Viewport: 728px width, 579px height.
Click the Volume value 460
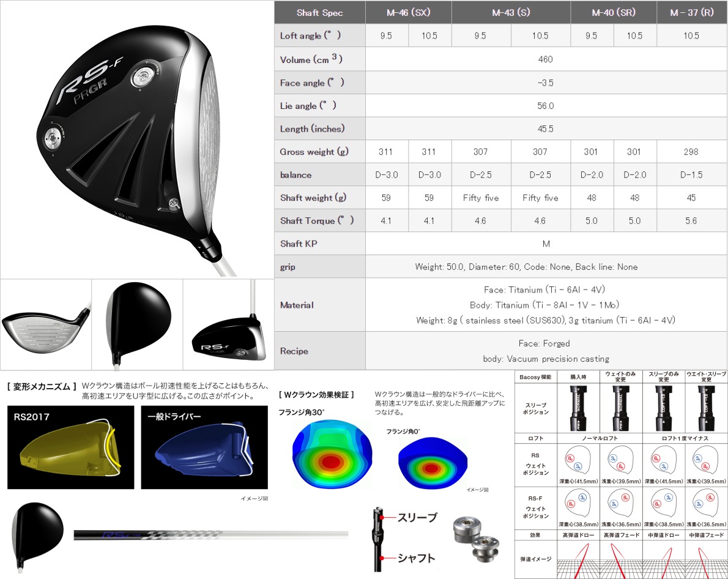pos(546,59)
